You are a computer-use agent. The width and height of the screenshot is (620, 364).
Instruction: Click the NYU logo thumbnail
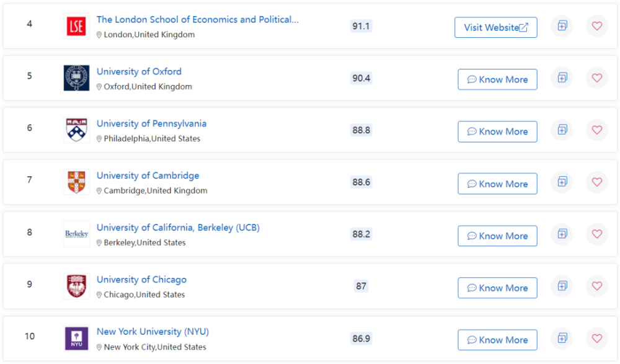[76, 339]
